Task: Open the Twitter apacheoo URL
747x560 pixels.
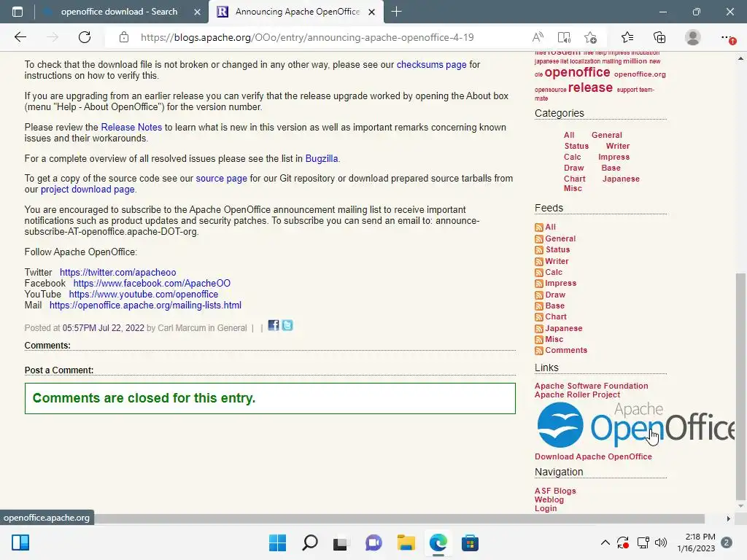Action: [117, 273]
